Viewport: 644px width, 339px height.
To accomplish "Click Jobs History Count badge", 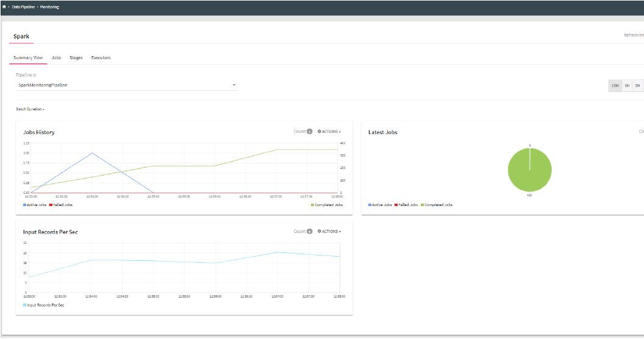I will tap(309, 132).
